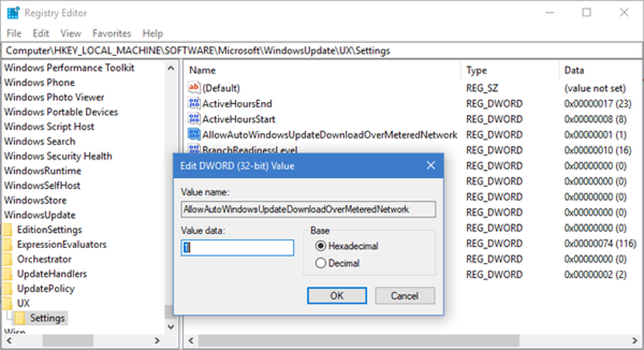Viewport: 644px width, 350px height.
Task: Select the Windows Photo Viewer key
Action: [x=54, y=97]
